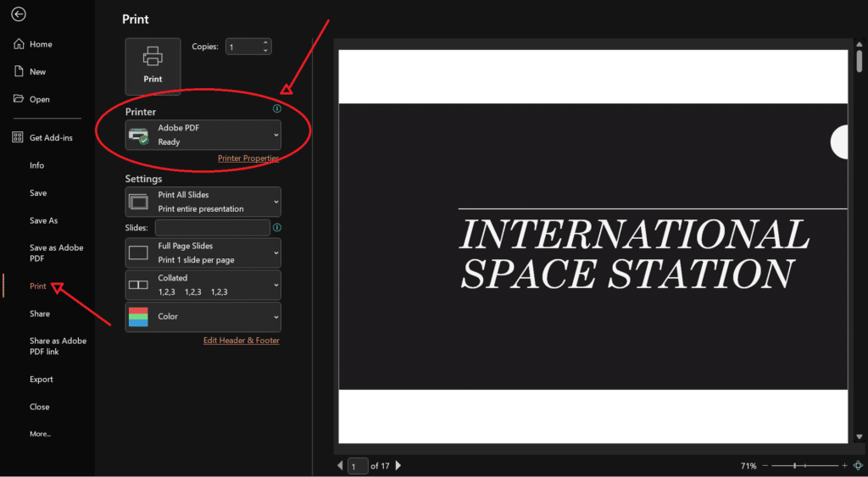
Task: Open the Color mode dropdown
Action: (x=203, y=317)
